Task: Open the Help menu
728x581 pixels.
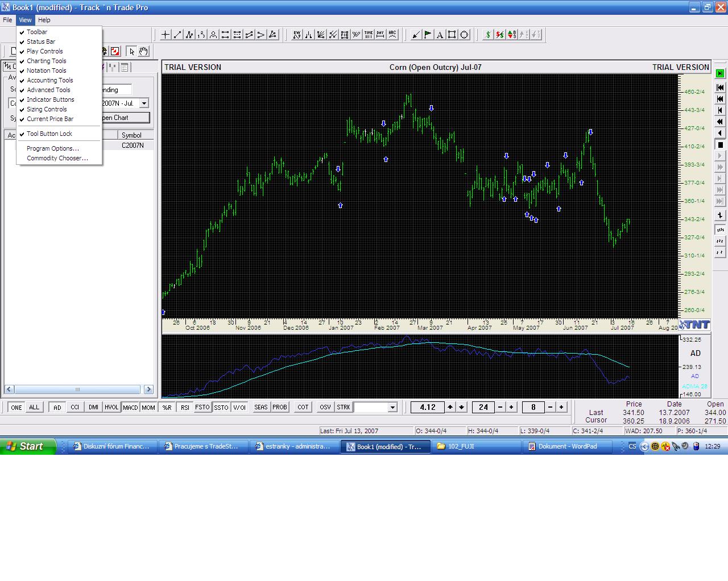Action: [44, 20]
